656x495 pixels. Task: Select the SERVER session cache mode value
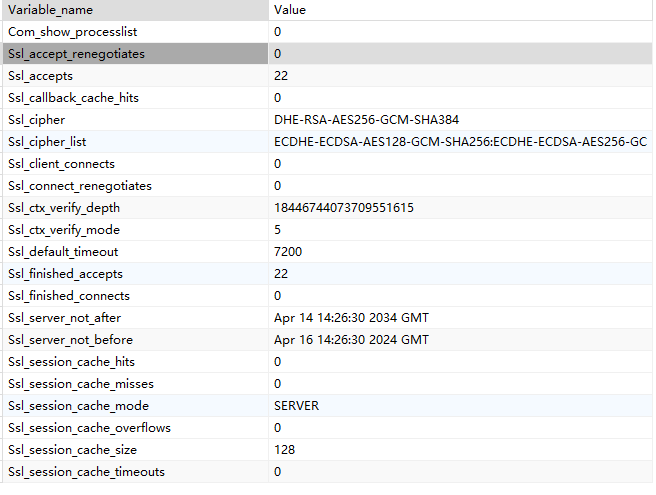coord(297,406)
